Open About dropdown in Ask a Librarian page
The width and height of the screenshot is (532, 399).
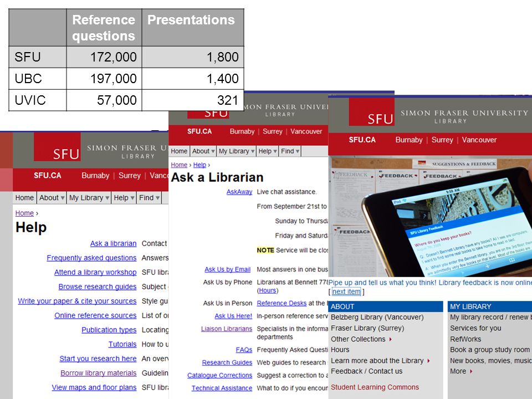pos(203,151)
